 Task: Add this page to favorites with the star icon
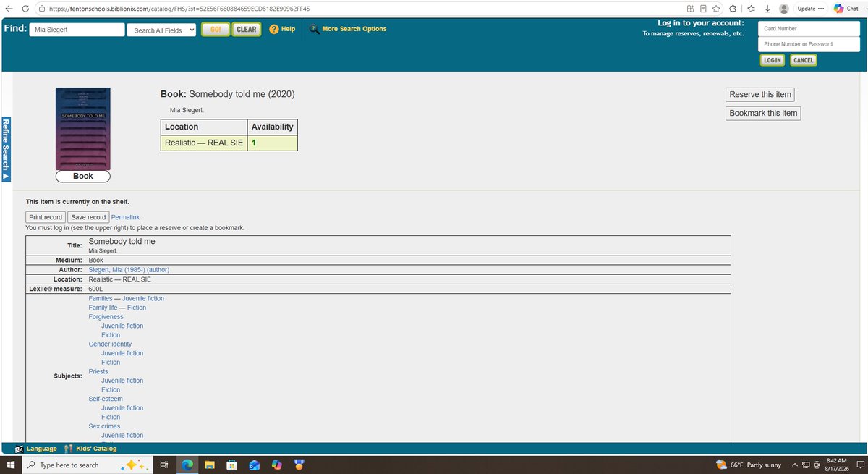(716, 9)
